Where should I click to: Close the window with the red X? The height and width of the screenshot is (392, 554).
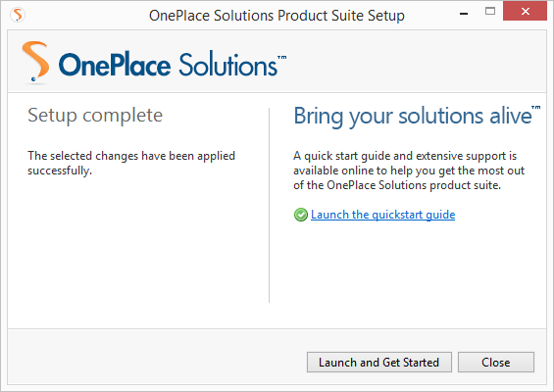(525, 12)
